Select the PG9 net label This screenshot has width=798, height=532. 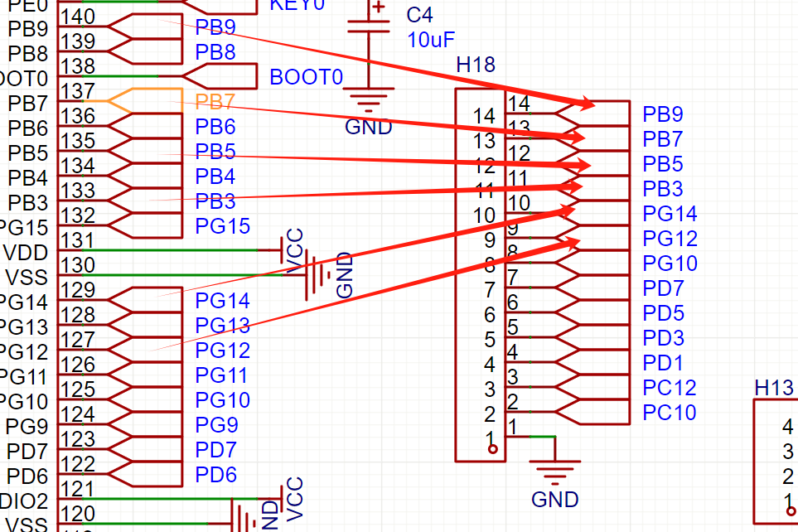tap(215, 425)
